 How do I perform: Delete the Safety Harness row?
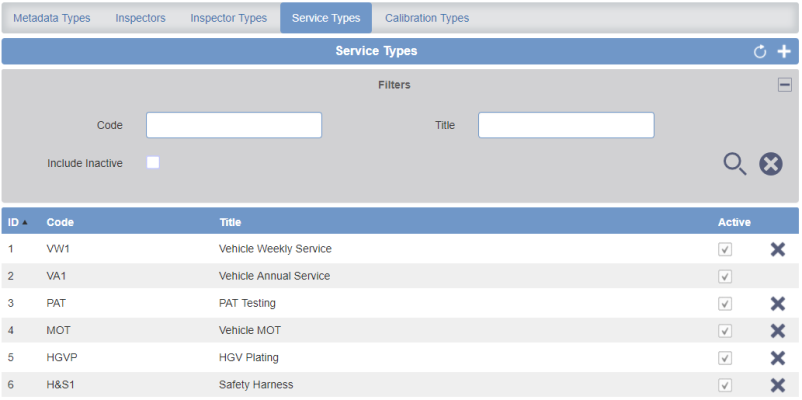[777, 385]
